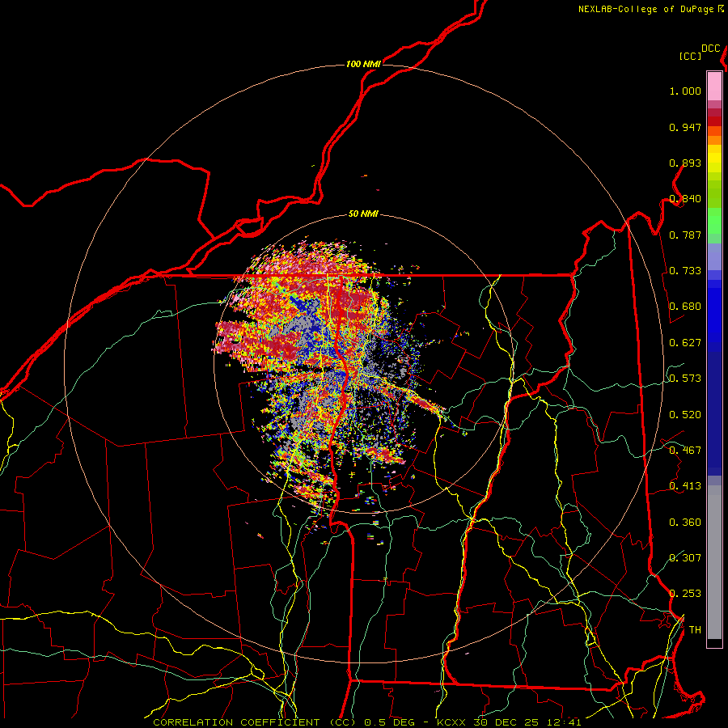The height and width of the screenshot is (728, 728).
Task: Click the 0.733 legend value
Action: point(685,271)
